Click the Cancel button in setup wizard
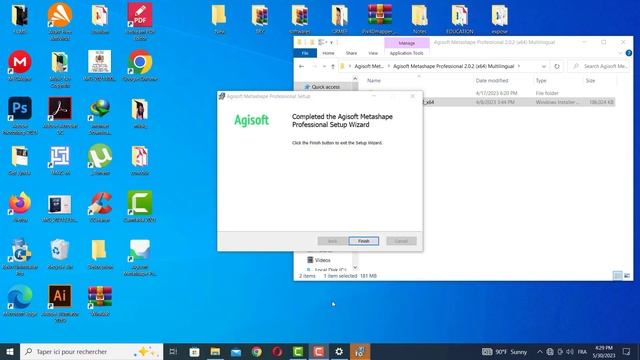The width and height of the screenshot is (640, 360). (401, 241)
